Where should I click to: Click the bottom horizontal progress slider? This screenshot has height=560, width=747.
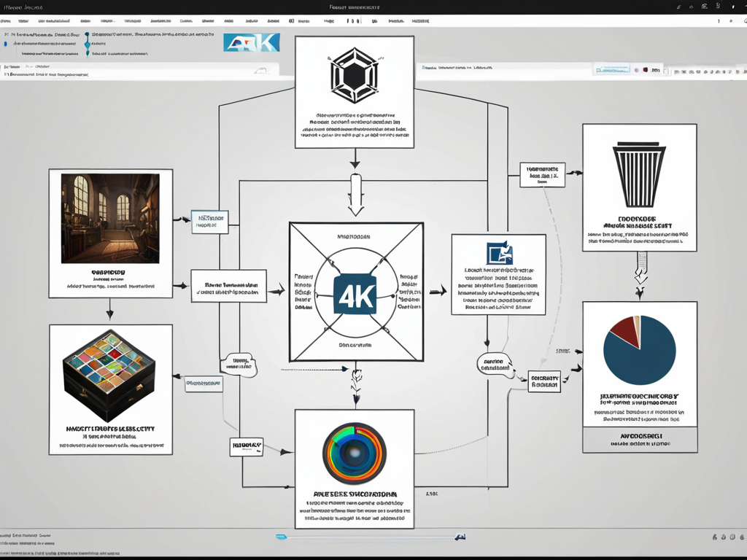click(368, 537)
